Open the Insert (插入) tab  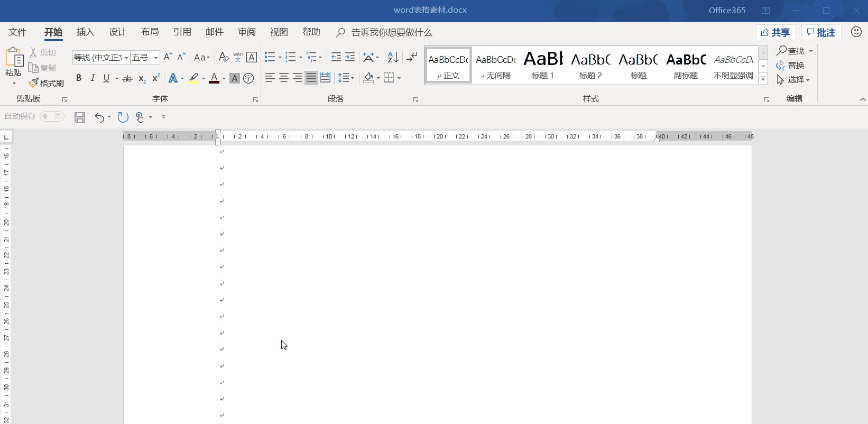tap(85, 32)
